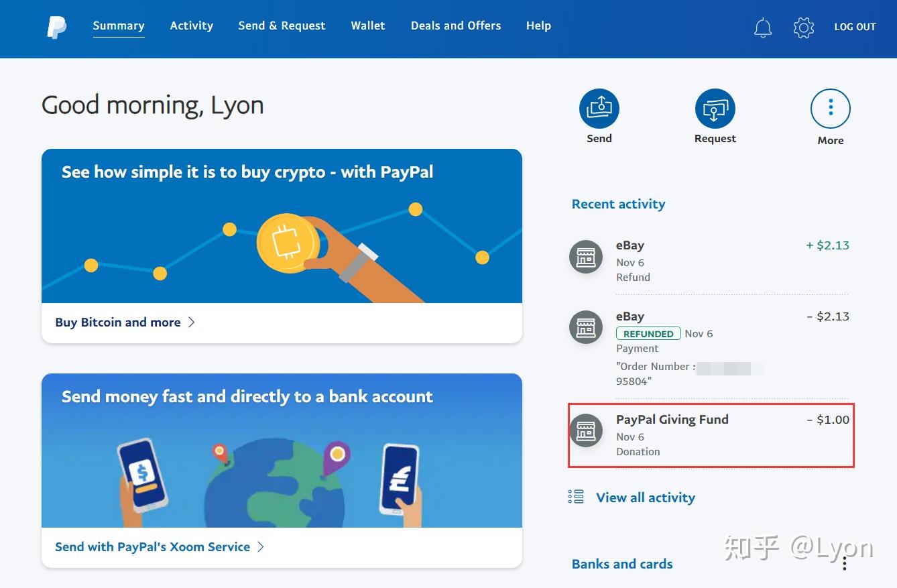Click chevron beside Xoom Service link
The width and height of the screenshot is (897, 588).
(x=261, y=547)
